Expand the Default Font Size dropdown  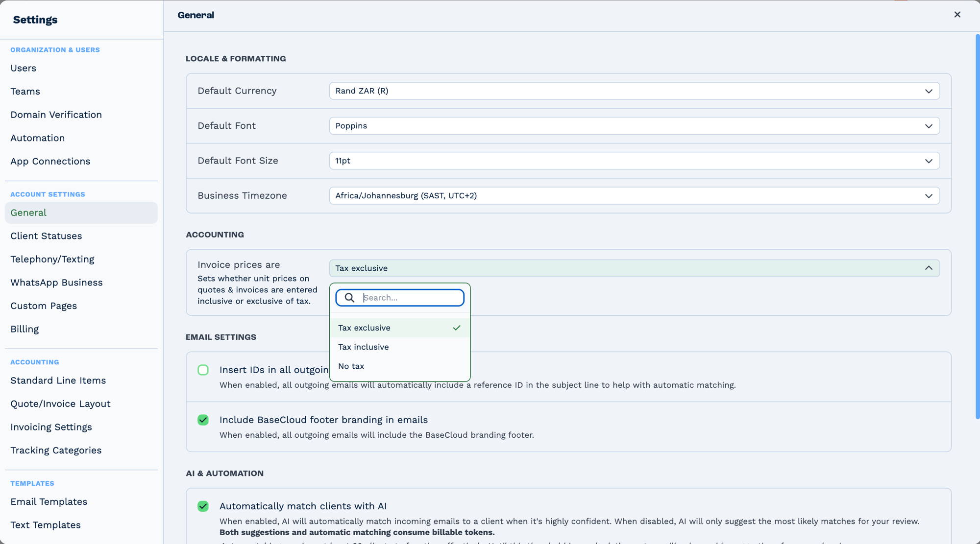(635, 161)
